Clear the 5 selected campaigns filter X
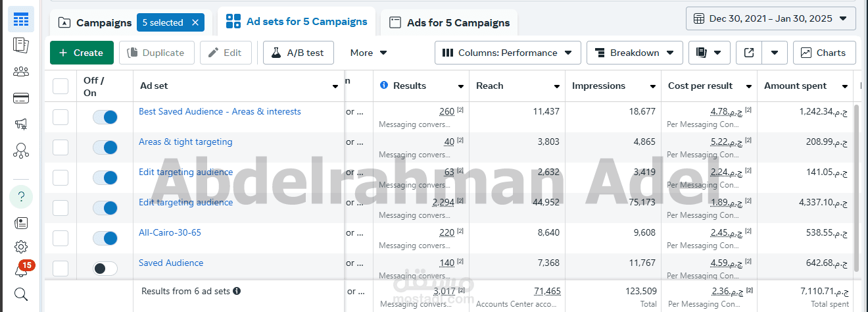This screenshot has width=868, height=312. pos(195,22)
